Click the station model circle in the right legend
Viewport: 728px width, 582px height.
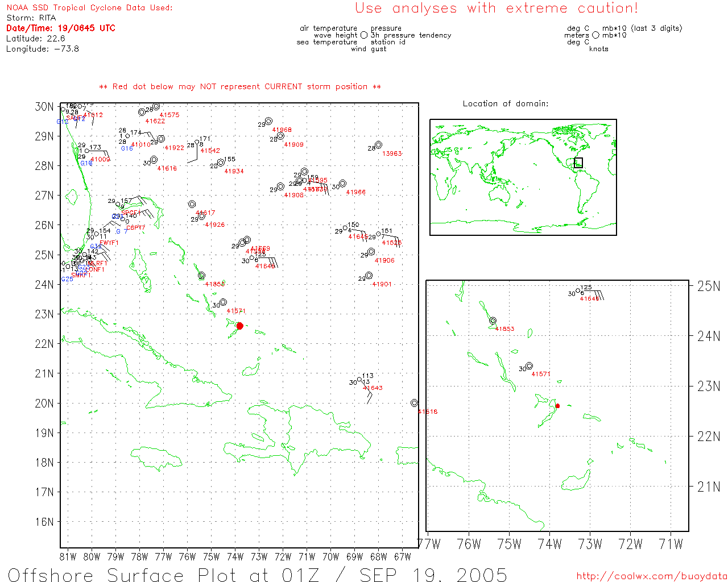[x=595, y=35]
